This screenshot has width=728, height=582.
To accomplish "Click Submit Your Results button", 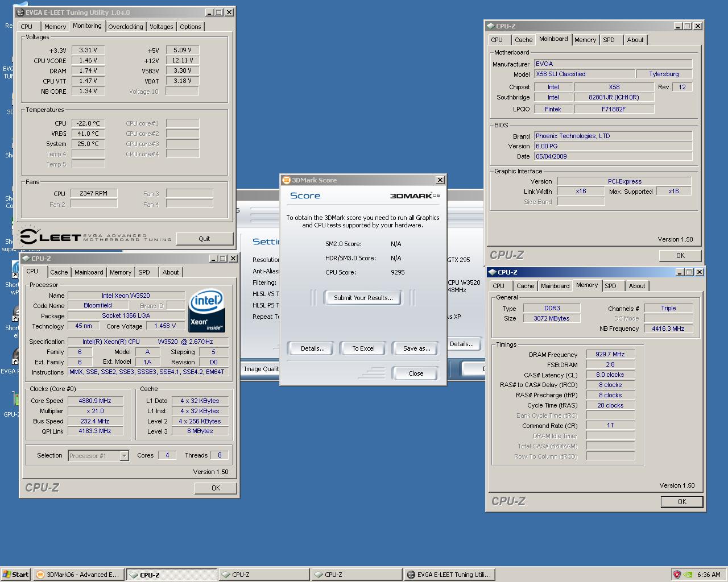I will [363, 298].
